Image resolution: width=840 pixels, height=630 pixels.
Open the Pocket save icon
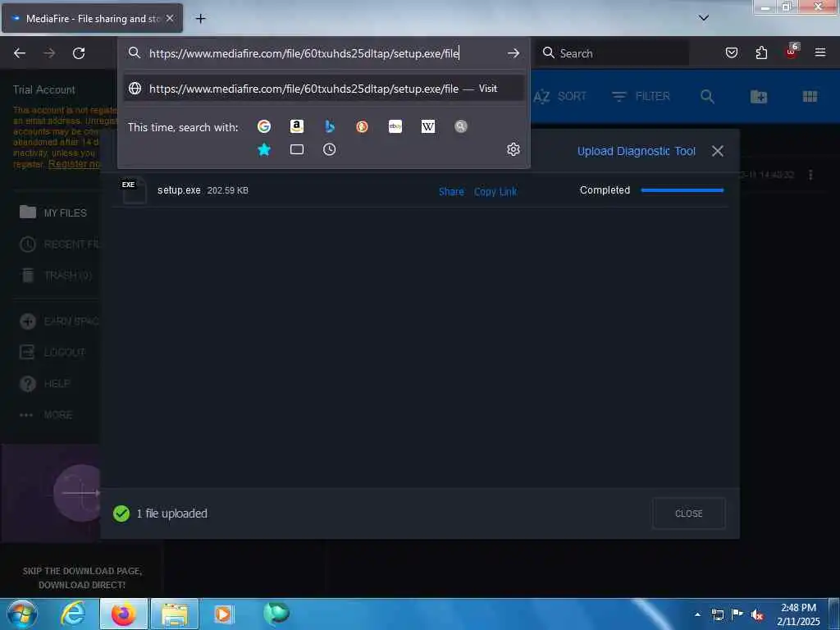click(731, 52)
